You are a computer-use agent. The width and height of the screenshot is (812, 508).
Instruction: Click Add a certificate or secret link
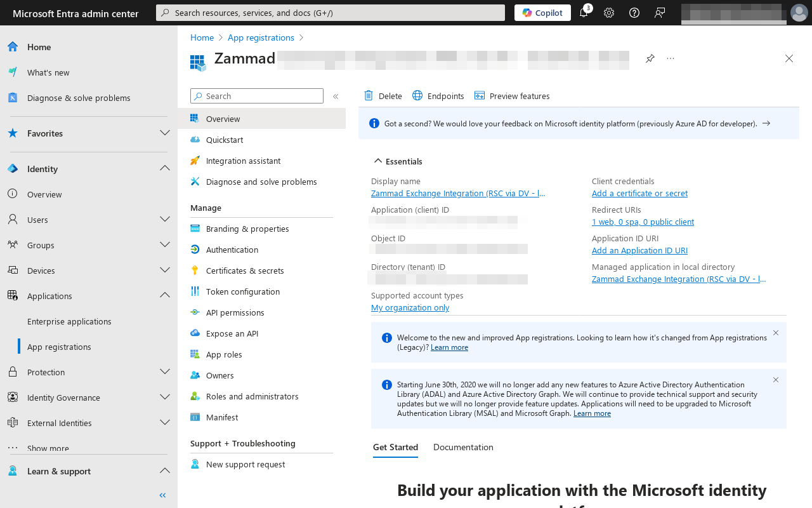coord(639,193)
